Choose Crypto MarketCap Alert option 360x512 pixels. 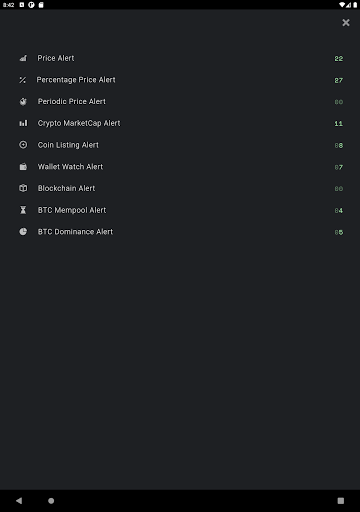[x=180, y=123]
